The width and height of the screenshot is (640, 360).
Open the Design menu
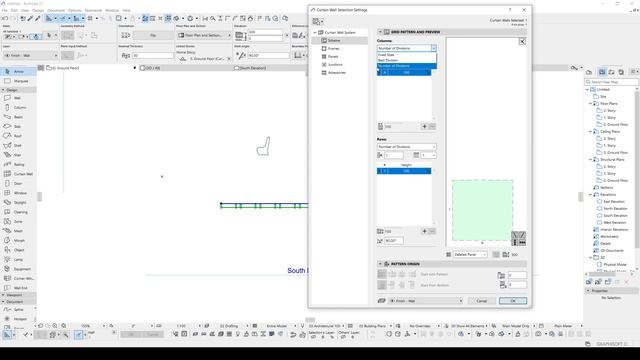pyautogui.click(x=38, y=10)
